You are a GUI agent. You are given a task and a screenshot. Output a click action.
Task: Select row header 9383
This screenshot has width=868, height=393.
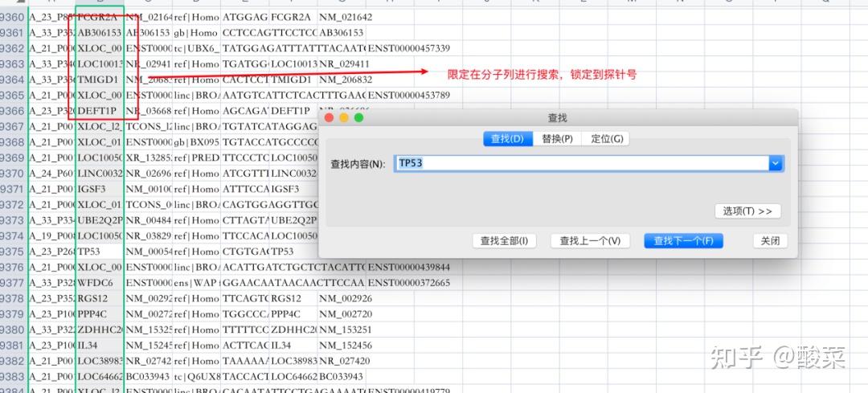pyautogui.click(x=12, y=376)
